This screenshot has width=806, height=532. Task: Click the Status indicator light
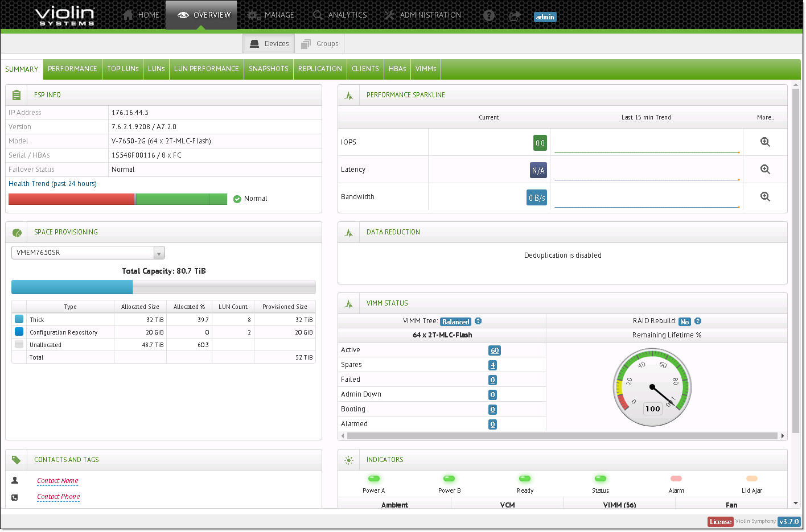601,479
